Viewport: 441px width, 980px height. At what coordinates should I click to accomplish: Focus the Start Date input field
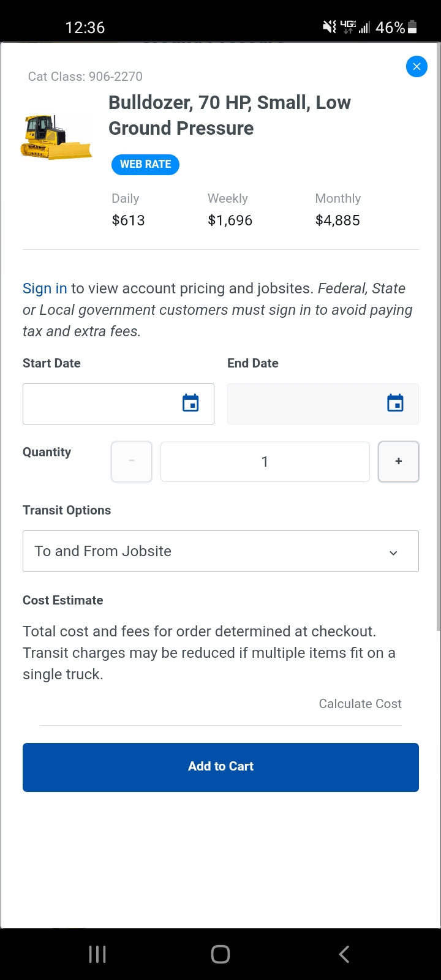tap(101, 404)
